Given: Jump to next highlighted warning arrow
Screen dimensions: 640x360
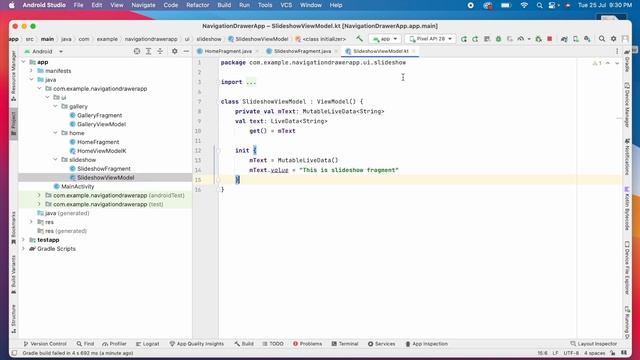Looking at the screenshot, I should (x=617, y=63).
